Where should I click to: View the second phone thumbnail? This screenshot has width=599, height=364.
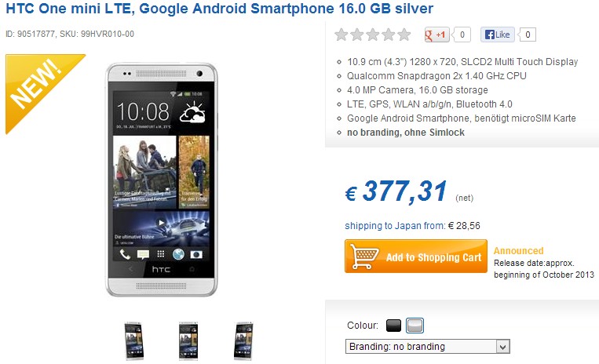tap(188, 341)
